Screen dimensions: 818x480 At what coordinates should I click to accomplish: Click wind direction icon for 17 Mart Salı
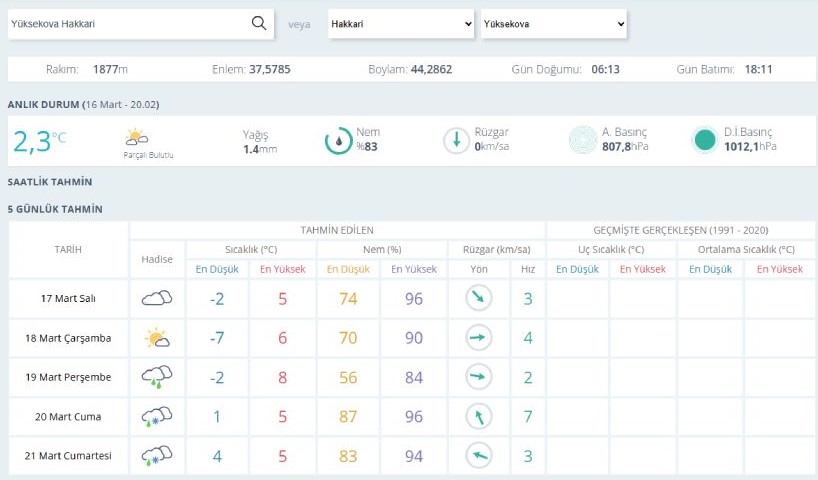tap(479, 298)
